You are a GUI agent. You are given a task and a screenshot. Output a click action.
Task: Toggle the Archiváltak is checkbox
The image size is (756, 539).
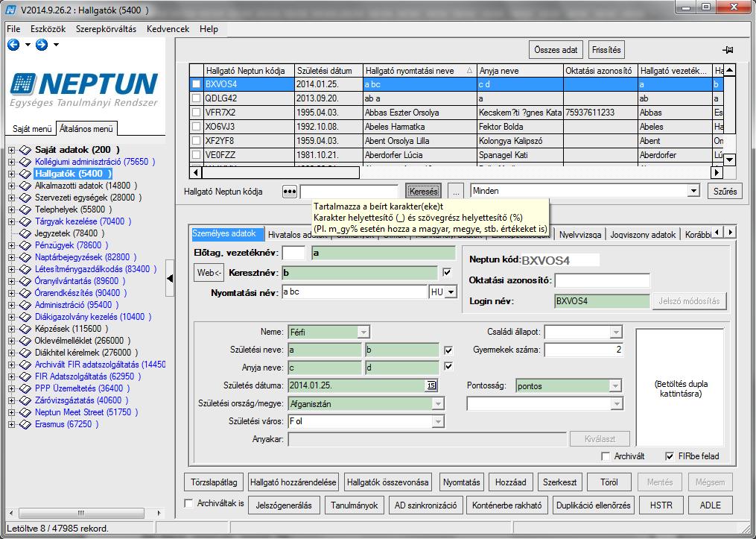pyautogui.click(x=189, y=503)
